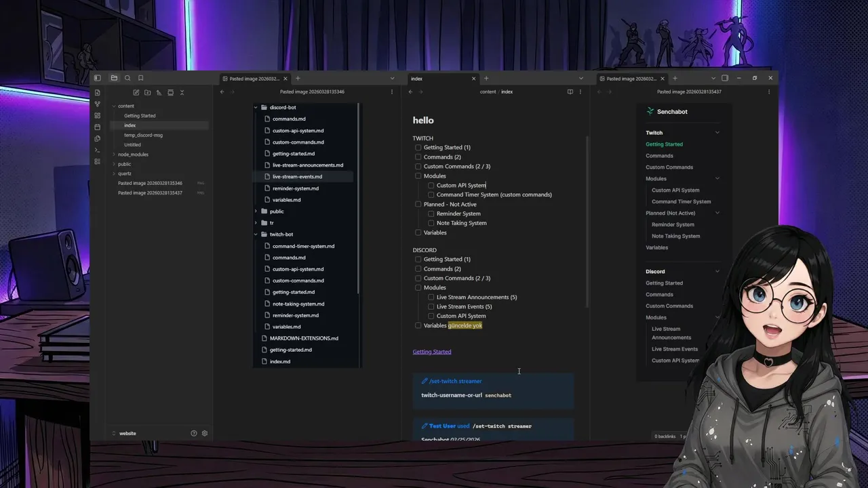
Task: Open command palette from the ribbon
Action: click(98, 150)
